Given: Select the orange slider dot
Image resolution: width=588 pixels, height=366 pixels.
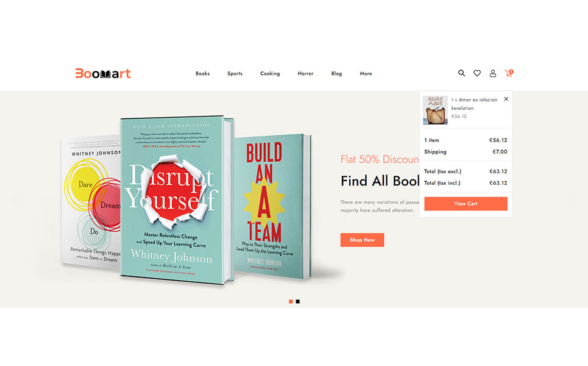Looking at the screenshot, I should click(291, 301).
